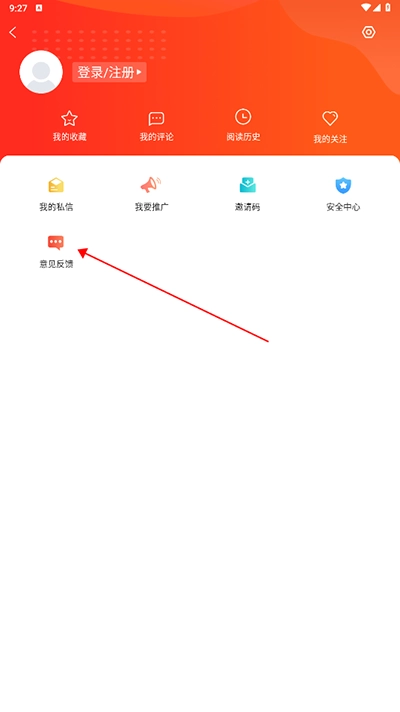Tap the back arrow icon
The image size is (400, 712).
click(x=13, y=32)
